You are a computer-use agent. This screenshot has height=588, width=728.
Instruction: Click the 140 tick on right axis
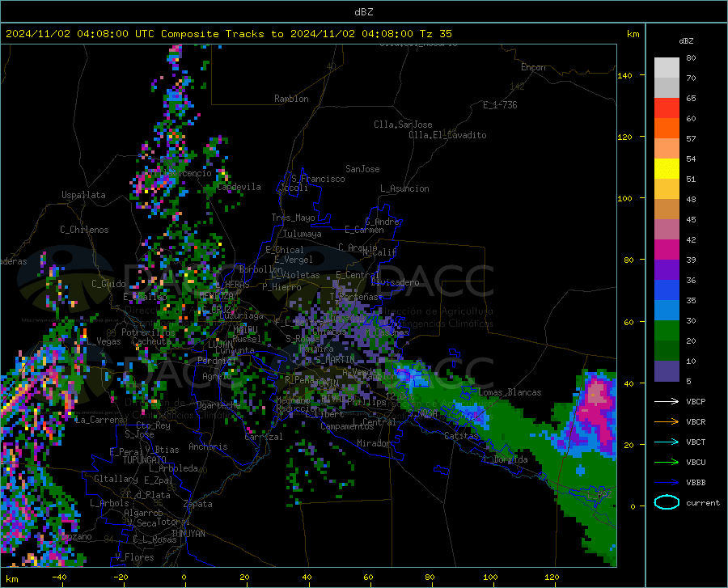coord(624,75)
